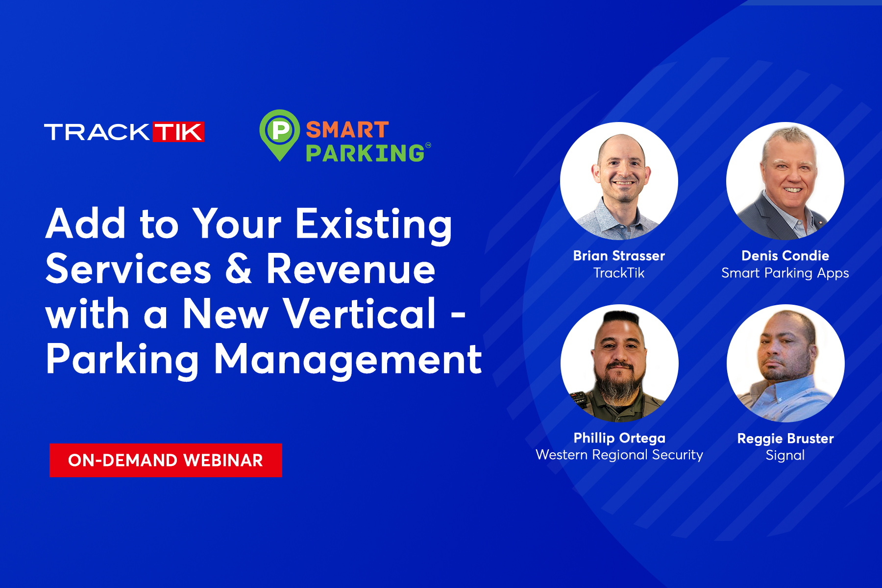The height and width of the screenshot is (588, 882).
Task: Click the Smart Parking Apps company label
Action: [x=785, y=273]
